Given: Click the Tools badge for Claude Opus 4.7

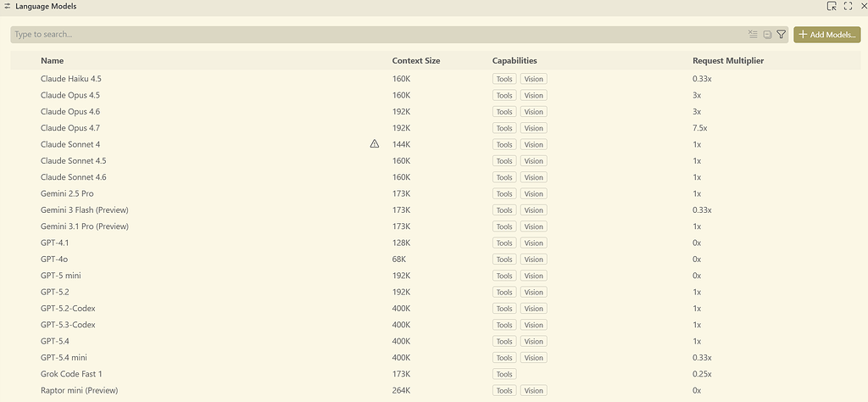Looking at the screenshot, I should (504, 128).
